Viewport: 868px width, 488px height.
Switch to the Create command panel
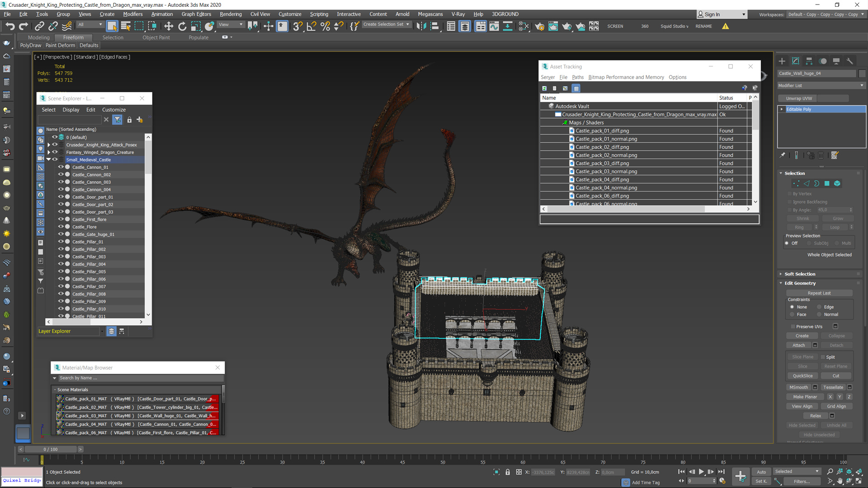pos(782,61)
